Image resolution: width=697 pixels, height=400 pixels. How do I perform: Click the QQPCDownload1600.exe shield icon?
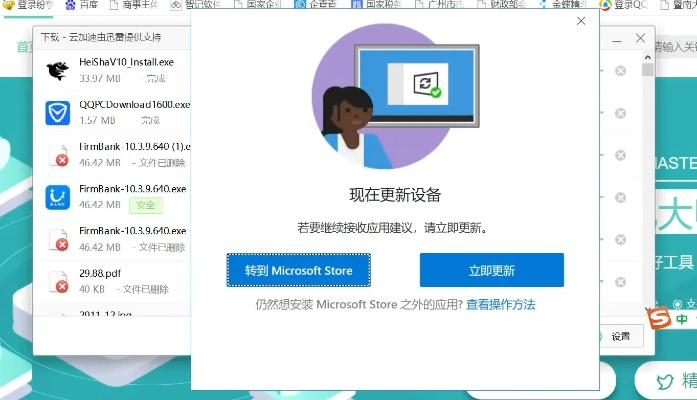58,112
